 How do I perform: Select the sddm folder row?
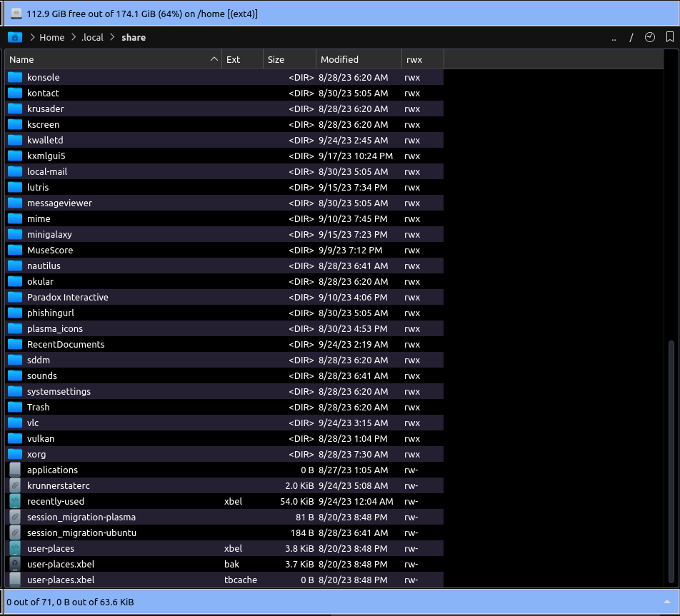(x=224, y=360)
